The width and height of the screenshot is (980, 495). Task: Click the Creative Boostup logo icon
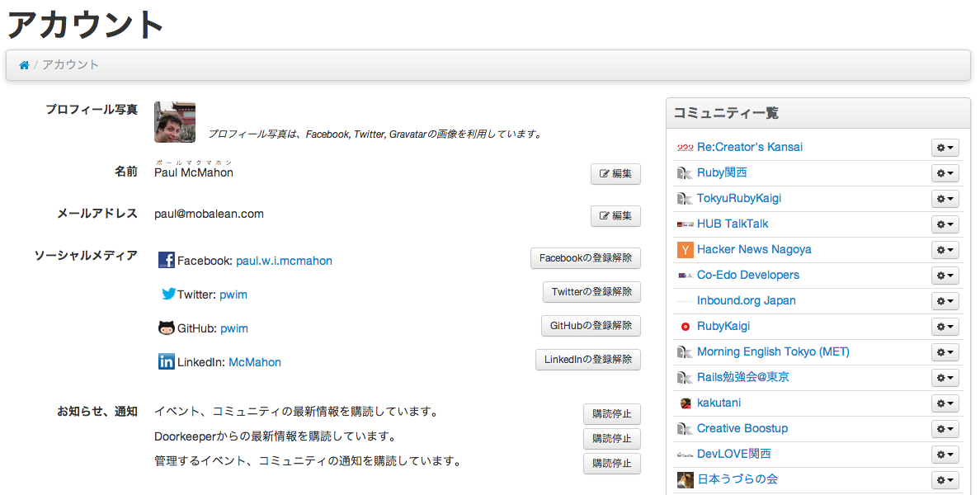pos(685,429)
